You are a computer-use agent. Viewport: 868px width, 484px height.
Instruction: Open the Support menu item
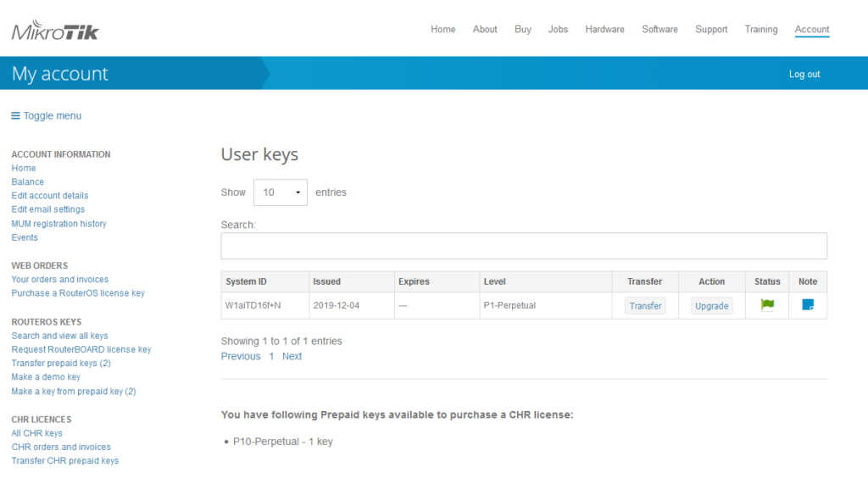coord(711,30)
